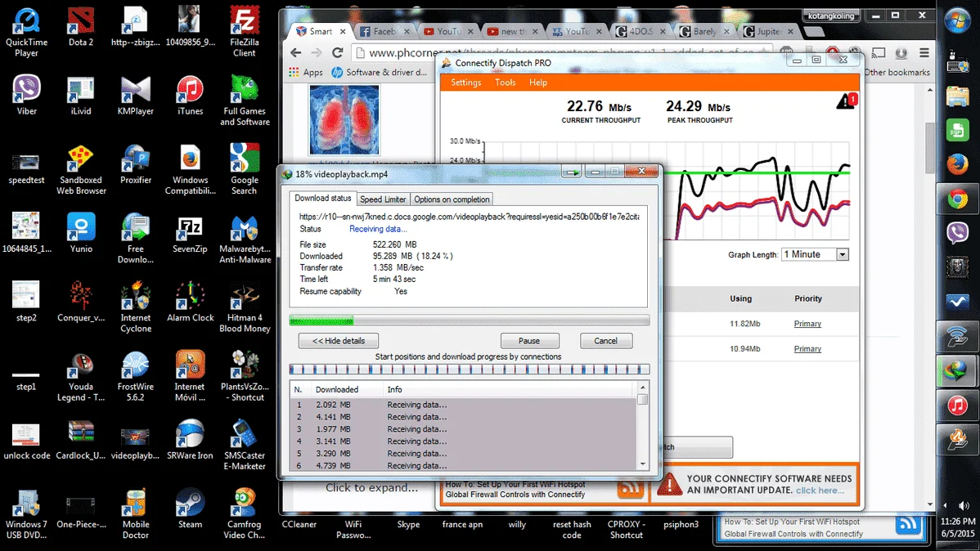The image size is (980, 551).
Task: Click lungs image thumbnail on page
Action: pos(344,120)
